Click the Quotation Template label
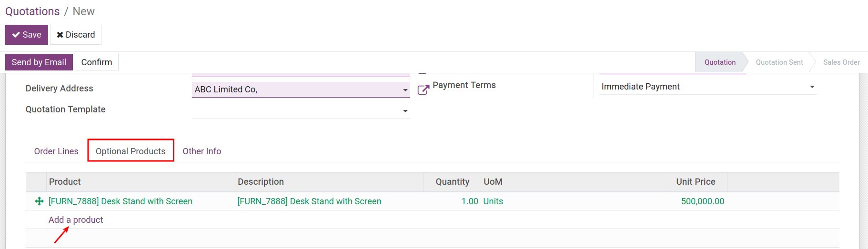The image size is (868, 249). tap(66, 110)
